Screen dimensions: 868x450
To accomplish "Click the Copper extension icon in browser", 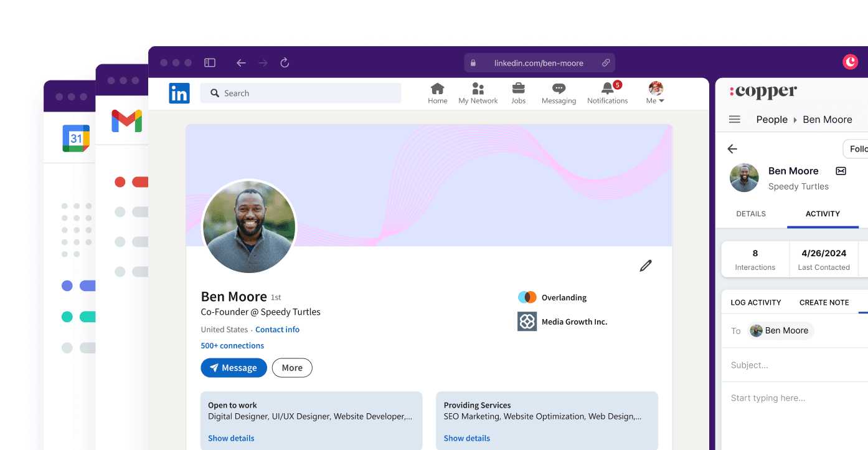I will click(x=850, y=62).
